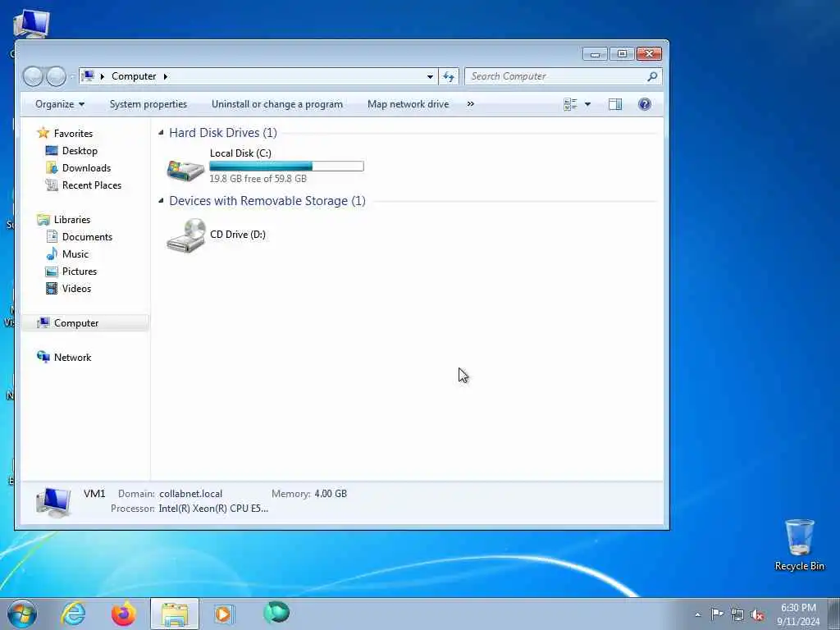840x630 pixels.
Task: Click "19.8 GB free of 59.8 GB" text
Action: [258, 178]
